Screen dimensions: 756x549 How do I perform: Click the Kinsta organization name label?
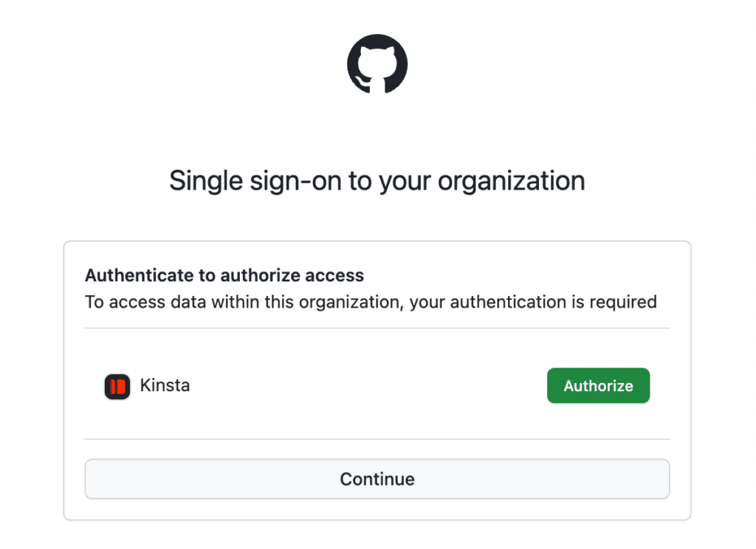click(x=165, y=385)
